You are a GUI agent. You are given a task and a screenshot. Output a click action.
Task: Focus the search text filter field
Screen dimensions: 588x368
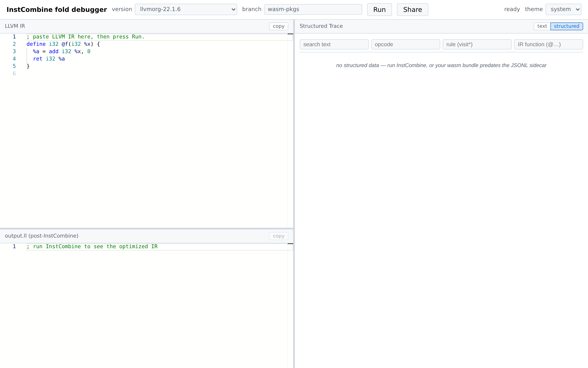(x=334, y=45)
